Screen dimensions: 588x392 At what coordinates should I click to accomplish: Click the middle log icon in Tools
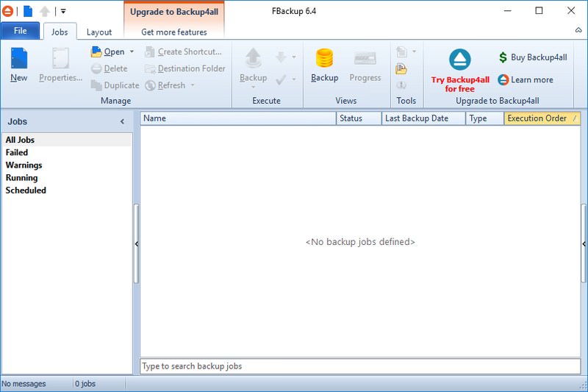pyautogui.click(x=401, y=68)
